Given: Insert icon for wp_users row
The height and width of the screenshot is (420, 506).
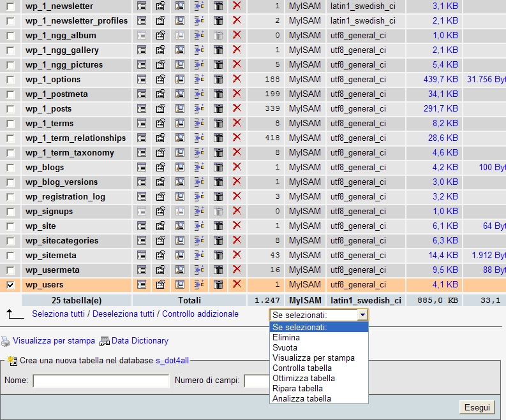Looking at the screenshot, I should click(x=199, y=285).
